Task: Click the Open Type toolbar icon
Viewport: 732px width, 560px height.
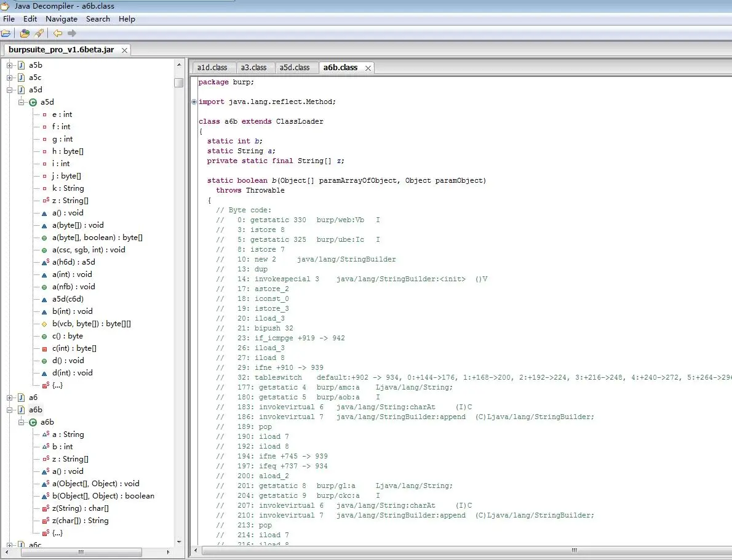Action: point(25,33)
